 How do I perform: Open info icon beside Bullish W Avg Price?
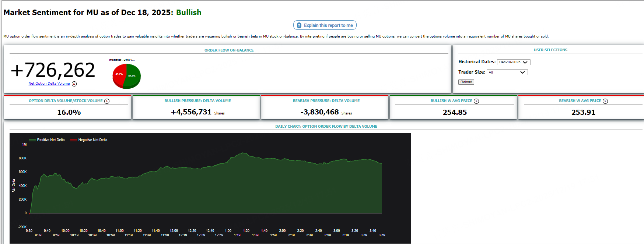(476, 101)
